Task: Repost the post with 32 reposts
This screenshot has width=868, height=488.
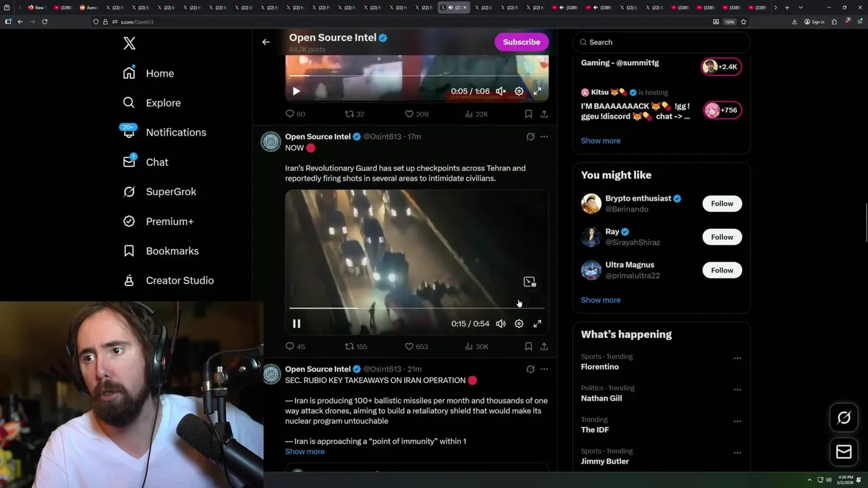Action: (355, 114)
